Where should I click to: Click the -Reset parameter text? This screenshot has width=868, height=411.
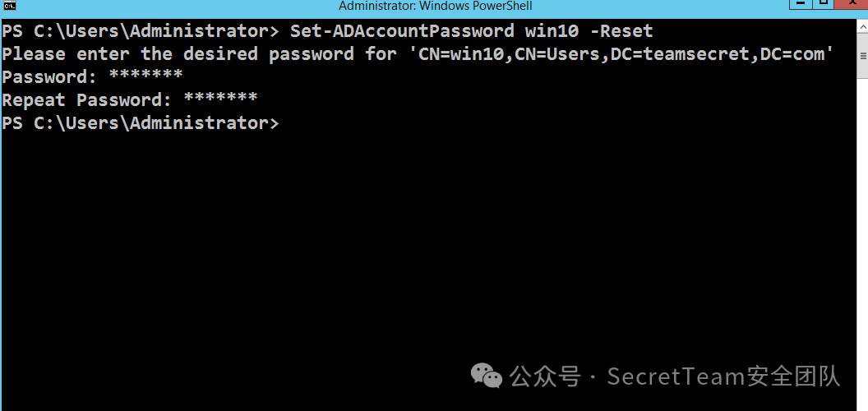coord(621,31)
